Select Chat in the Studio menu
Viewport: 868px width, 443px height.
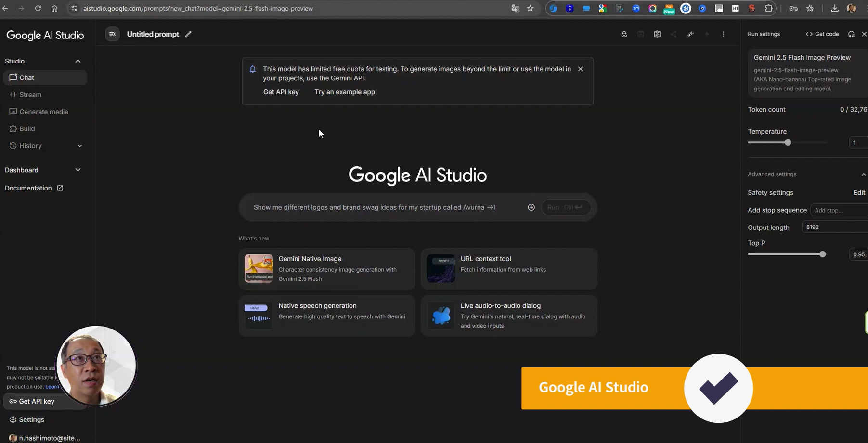click(45, 77)
